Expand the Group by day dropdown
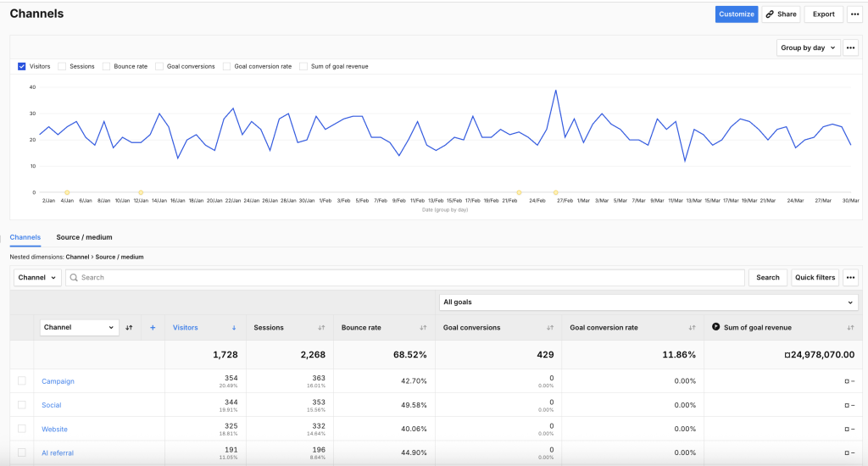The width and height of the screenshot is (868, 466). (808, 47)
